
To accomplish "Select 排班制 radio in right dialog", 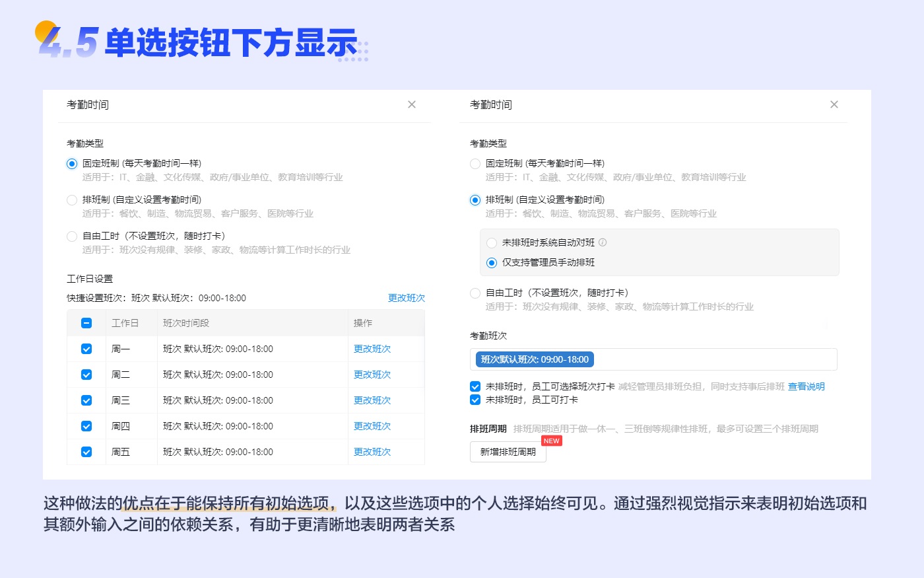I will tap(475, 200).
